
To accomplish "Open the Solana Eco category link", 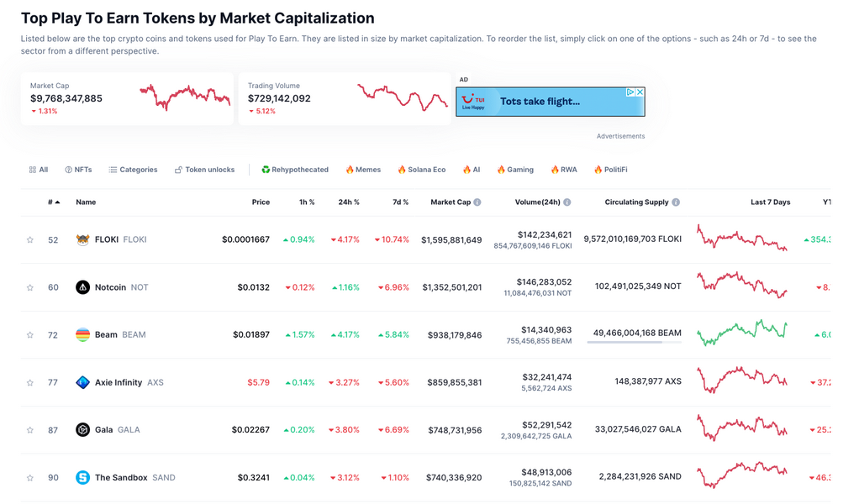I will (x=421, y=170).
